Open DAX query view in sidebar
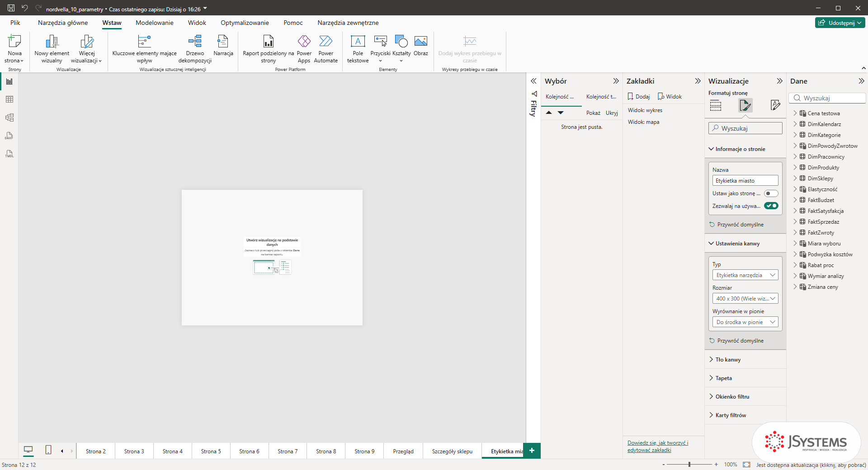Viewport: 868px width, 470px height. pos(9,136)
